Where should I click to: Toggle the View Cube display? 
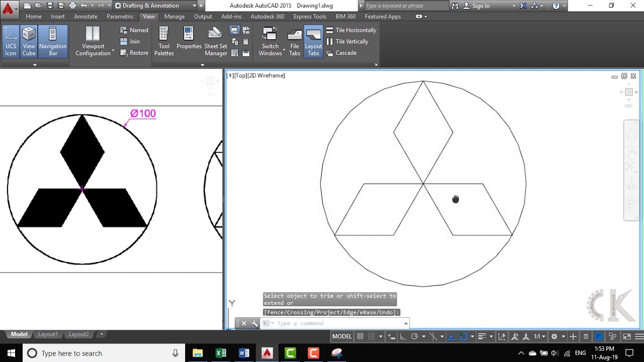(x=29, y=42)
